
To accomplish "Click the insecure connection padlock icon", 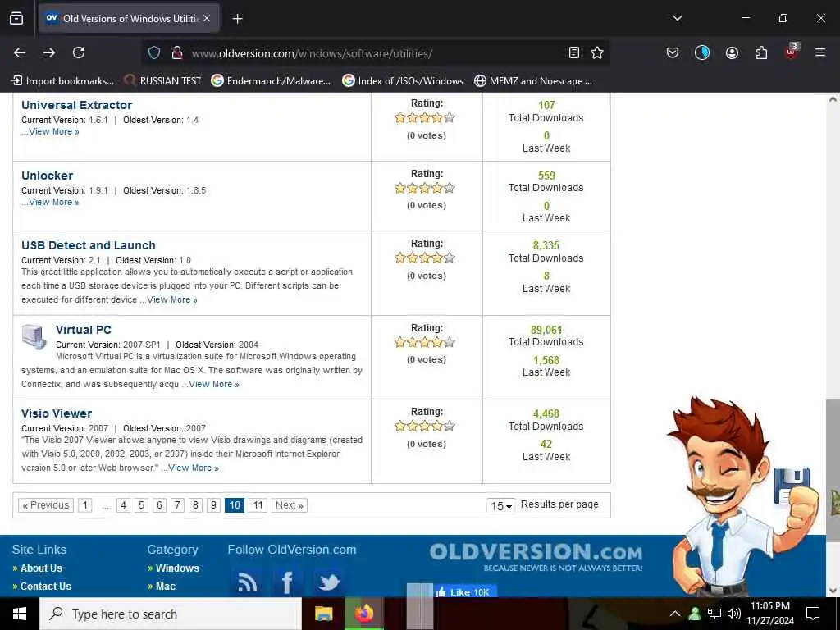I will [177, 52].
